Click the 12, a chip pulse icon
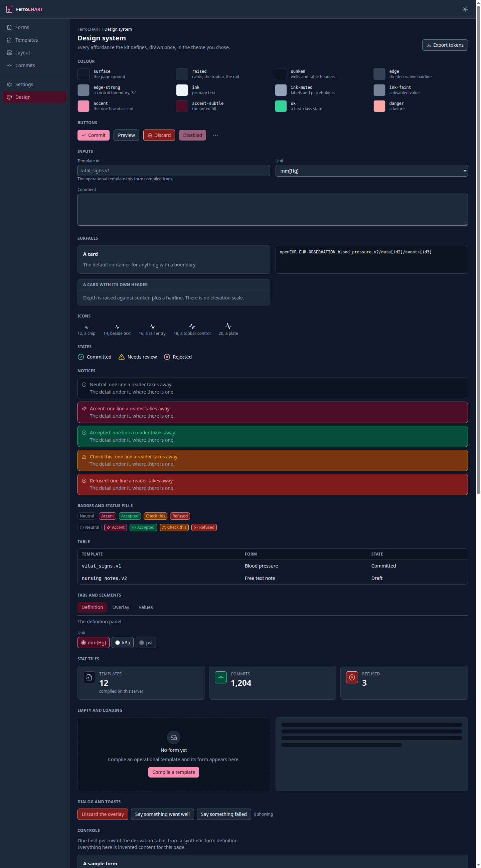The height and width of the screenshot is (868, 481). (x=86, y=328)
